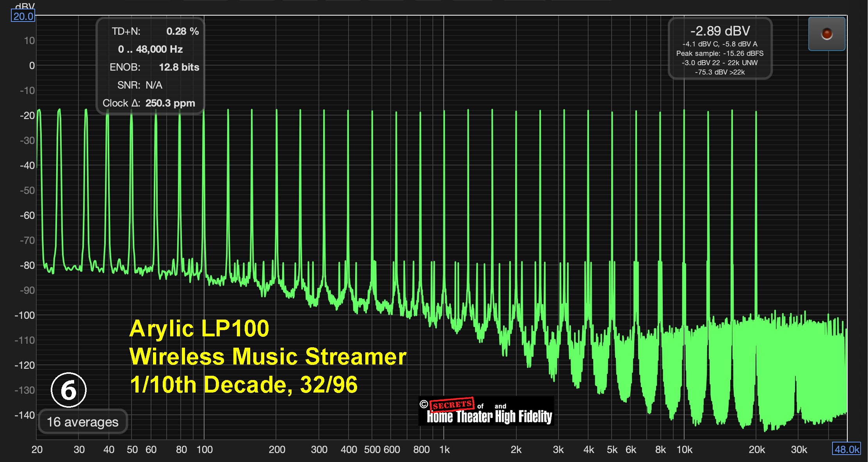Expand the measurement statistics panel
This screenshot has height=462, width=868.
pos(150,66)
